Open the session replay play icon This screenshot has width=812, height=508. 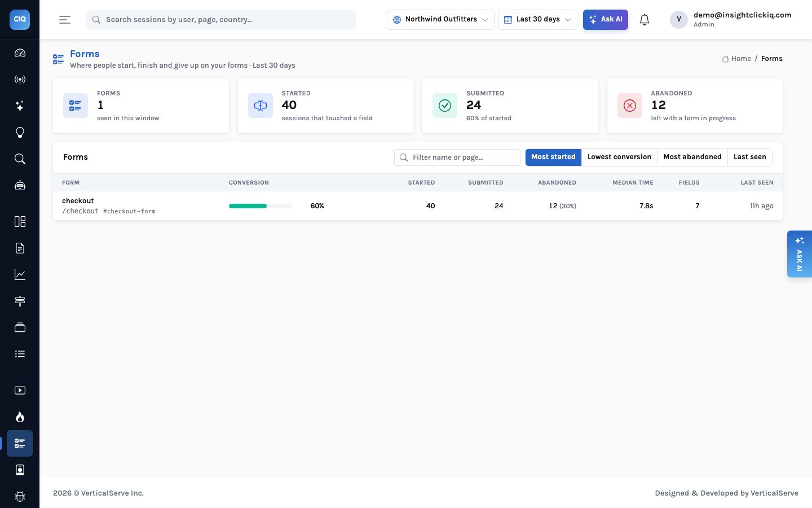(20, 390)
